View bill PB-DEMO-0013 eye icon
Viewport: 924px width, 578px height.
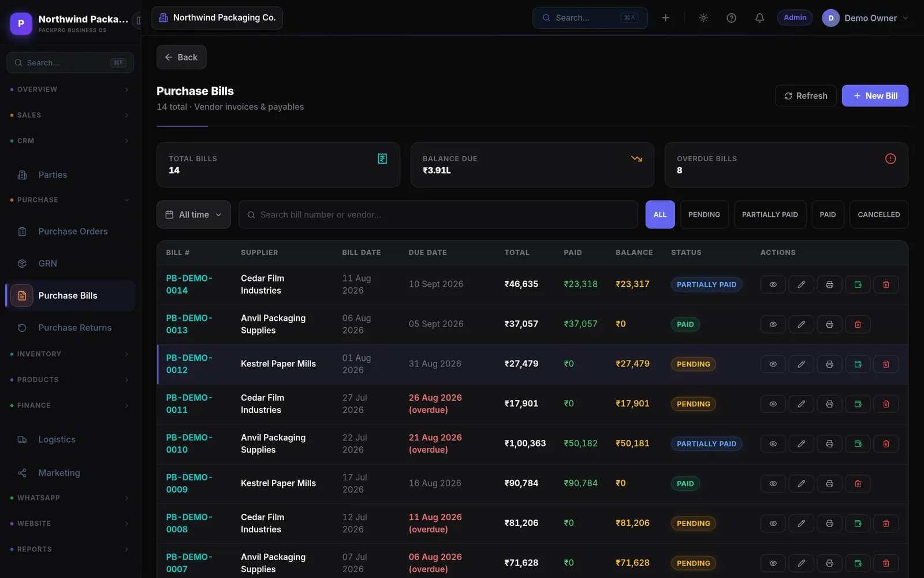click(773, 324)
